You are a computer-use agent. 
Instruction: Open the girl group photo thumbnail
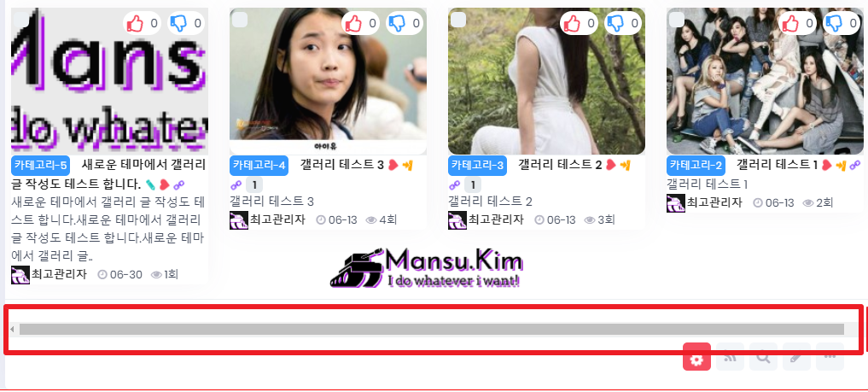(765, 81)
